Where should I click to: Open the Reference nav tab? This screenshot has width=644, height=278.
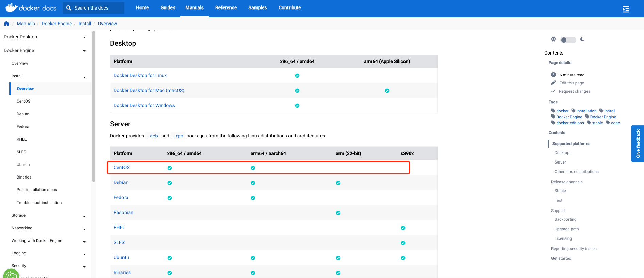[x=226, y=7]
